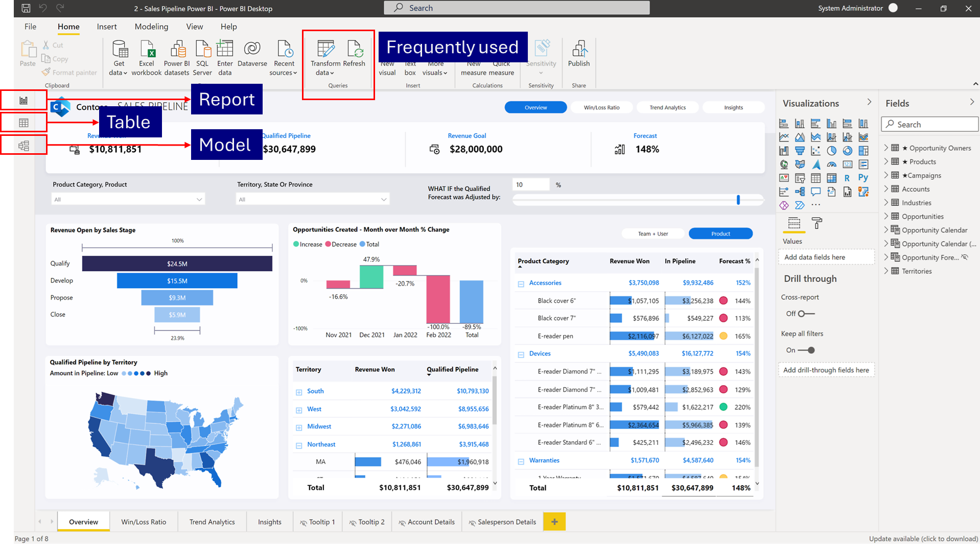Open the File menu
The width and height of the screenshot is (980, 544).
(30, 27)
